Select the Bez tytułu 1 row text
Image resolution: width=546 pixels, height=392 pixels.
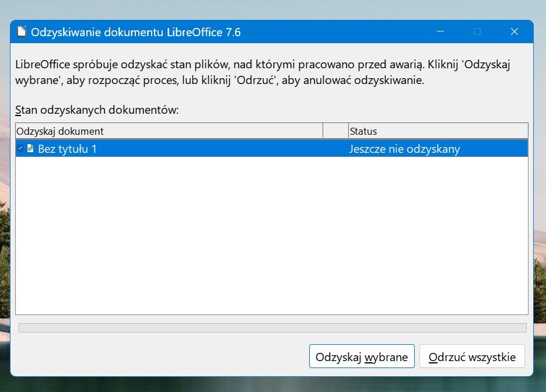click(67, 149)
